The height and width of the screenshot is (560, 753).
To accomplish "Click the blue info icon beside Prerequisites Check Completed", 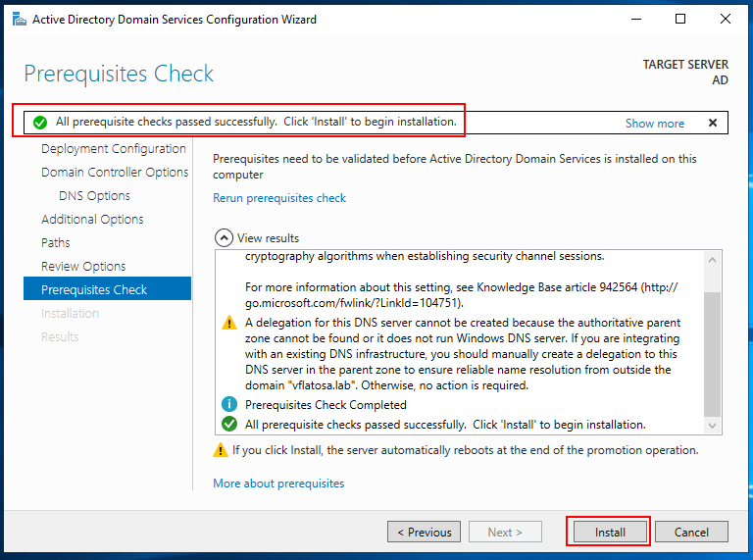I will [229, 404].
